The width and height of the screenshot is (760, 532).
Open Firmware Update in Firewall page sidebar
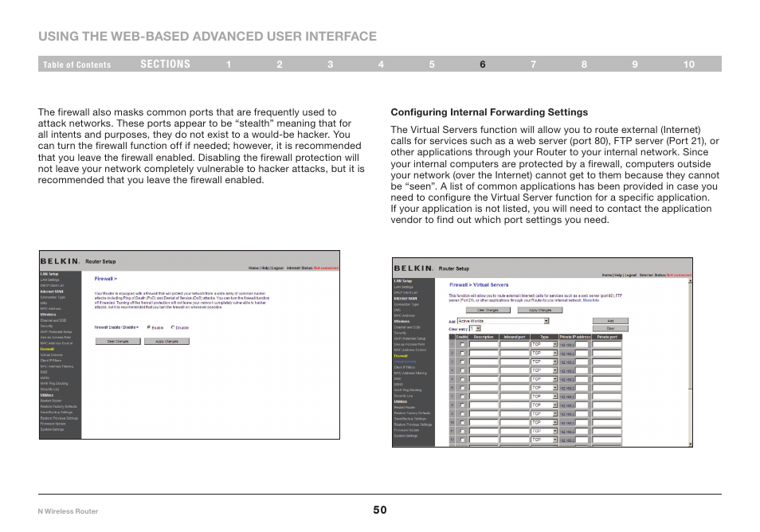click(x=53, y=424)
